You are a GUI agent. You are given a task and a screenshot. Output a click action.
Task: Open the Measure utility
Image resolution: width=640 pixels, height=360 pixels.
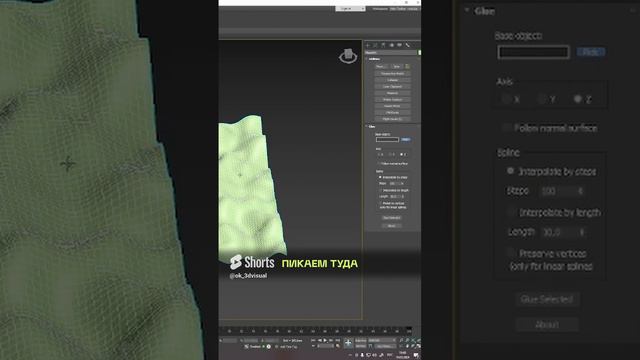392,93
